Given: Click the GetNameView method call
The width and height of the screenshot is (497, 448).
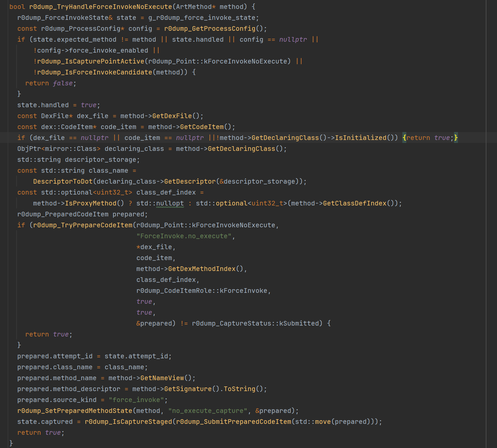Looking at the screenshot, I should [162, 378].
